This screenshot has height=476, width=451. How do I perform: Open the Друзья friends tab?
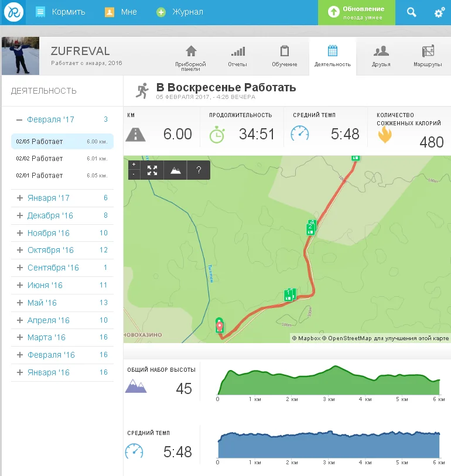(381, 56)
